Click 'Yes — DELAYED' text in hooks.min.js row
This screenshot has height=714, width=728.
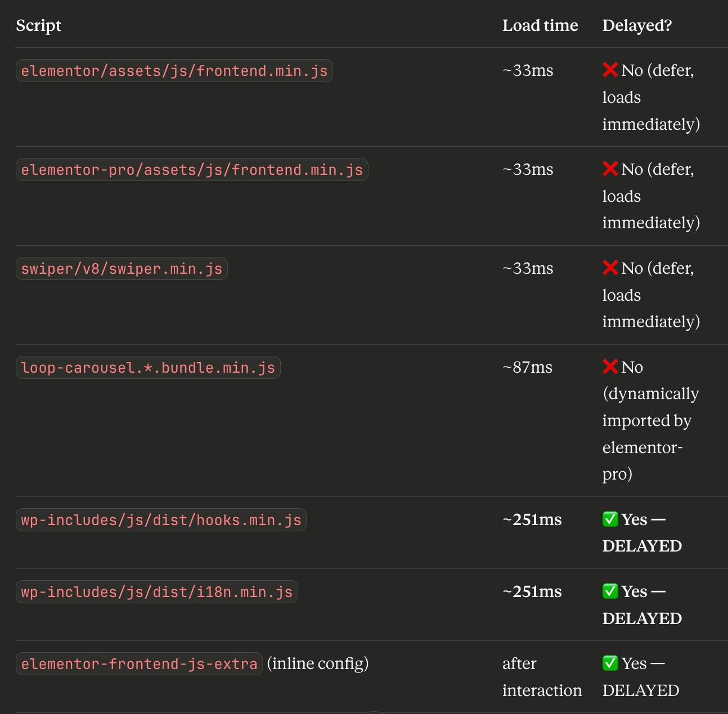tap(642, 532)
